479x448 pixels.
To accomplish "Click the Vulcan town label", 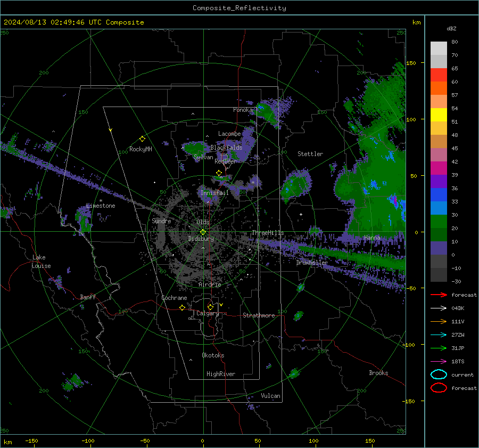I will point(270,396).
